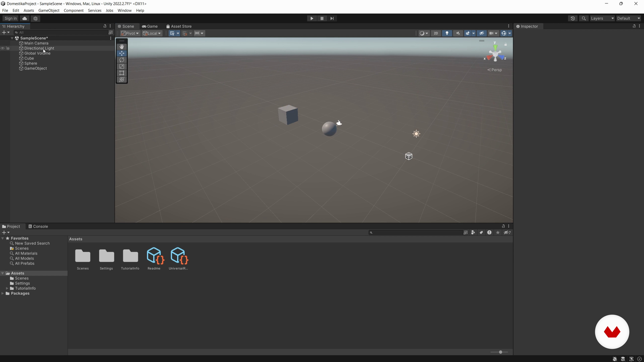
Task: Toggle scene visibility of hidden objects
Action: pyautogui.click(x=481, y=33)
